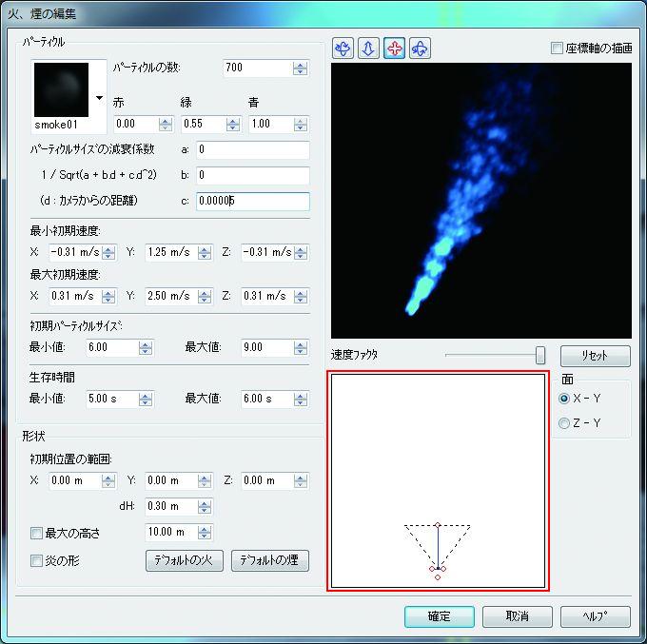647x644 pixels.
Task: Click the 最小初期速度 Y field 1.25 m/s
Action: 171,252
